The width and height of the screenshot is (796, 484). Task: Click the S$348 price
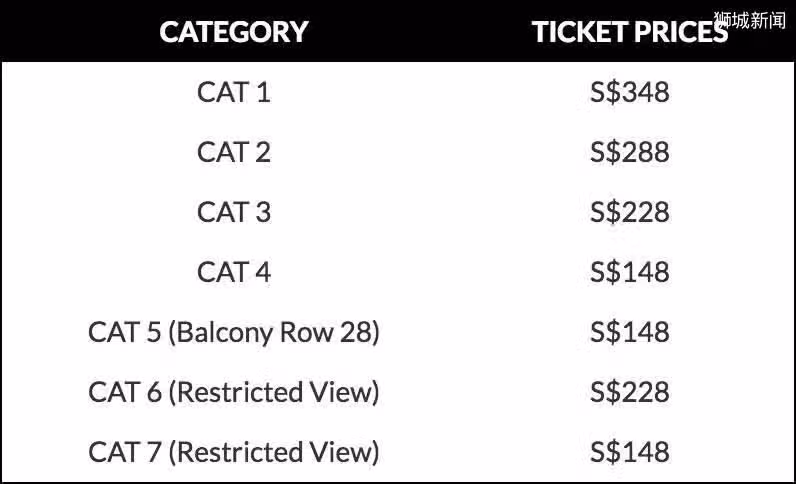coord(629,92)
